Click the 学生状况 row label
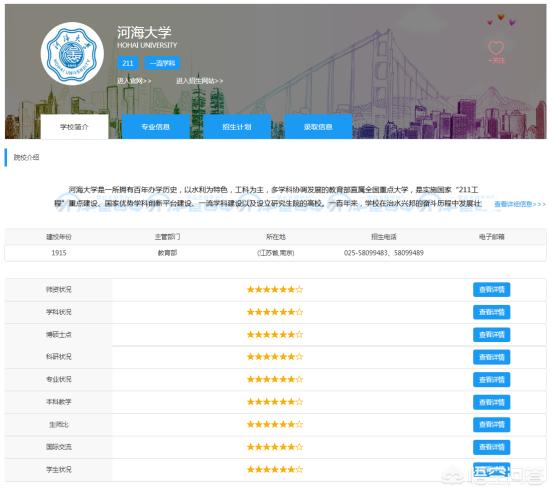This screenshot has width=554, height=495. 59,470
